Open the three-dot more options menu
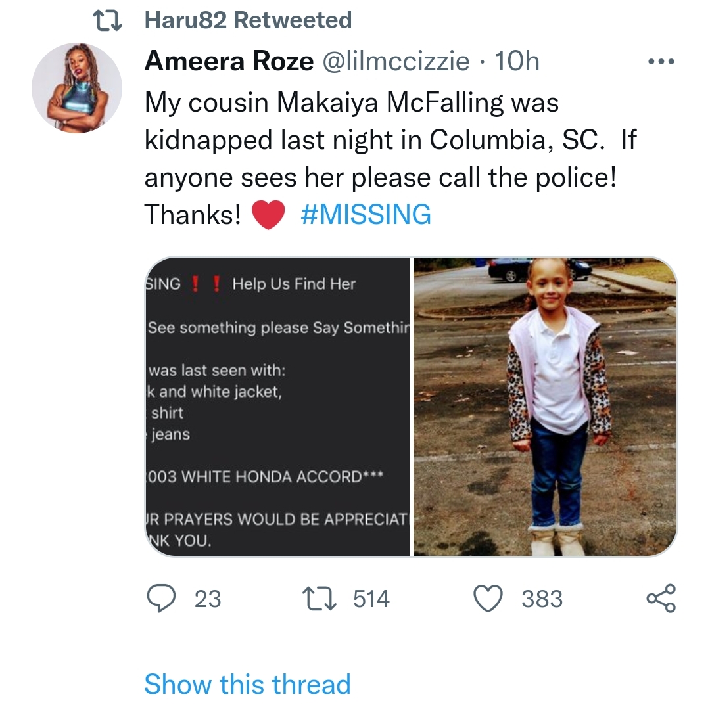Image resolution: width=710 pixels, height=728 pixels. click(661, 62)
